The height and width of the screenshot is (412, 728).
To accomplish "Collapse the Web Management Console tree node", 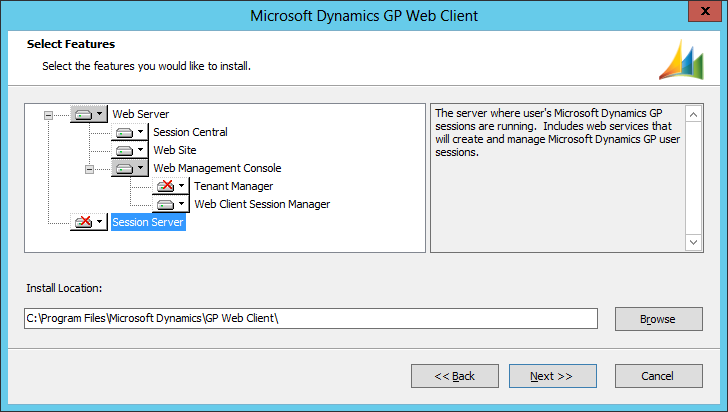I will click(x=89, y=169).
